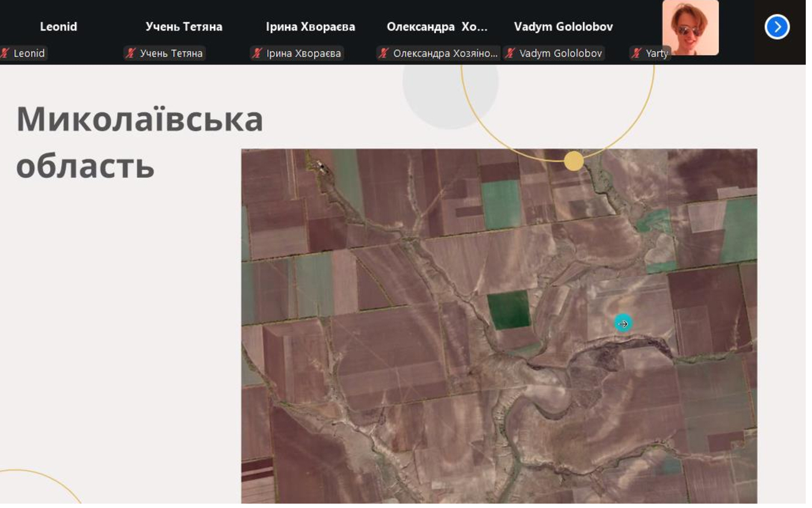The height and width of the screenshot is (508, 812).
Task: Click the small "Ірина Хвораєва" name label
Action: [304, 54]
